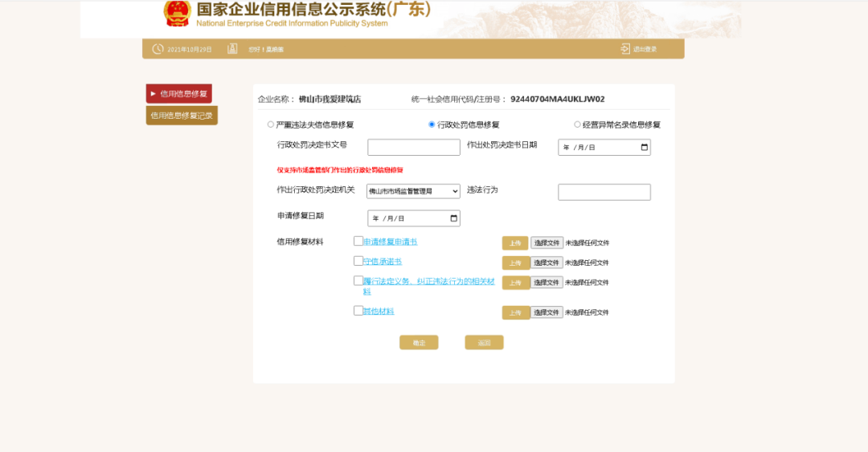Click the clock icon beside the date

point(158,49)
